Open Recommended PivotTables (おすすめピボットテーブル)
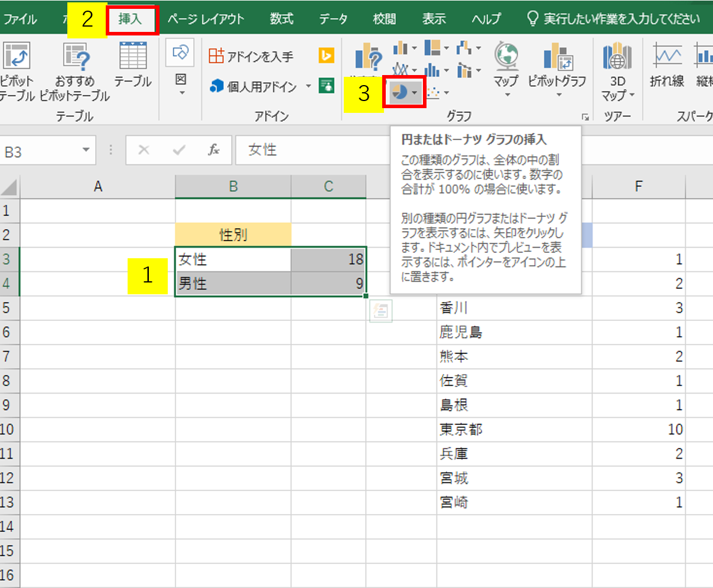This screenshot has width=713, height=588. (x=75, y=58)
